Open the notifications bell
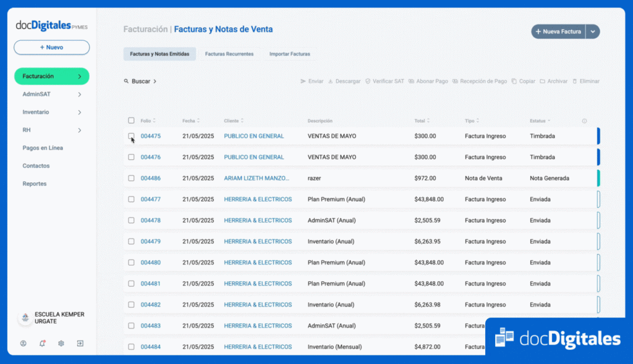The image size is (633, 364). (42, 344)
